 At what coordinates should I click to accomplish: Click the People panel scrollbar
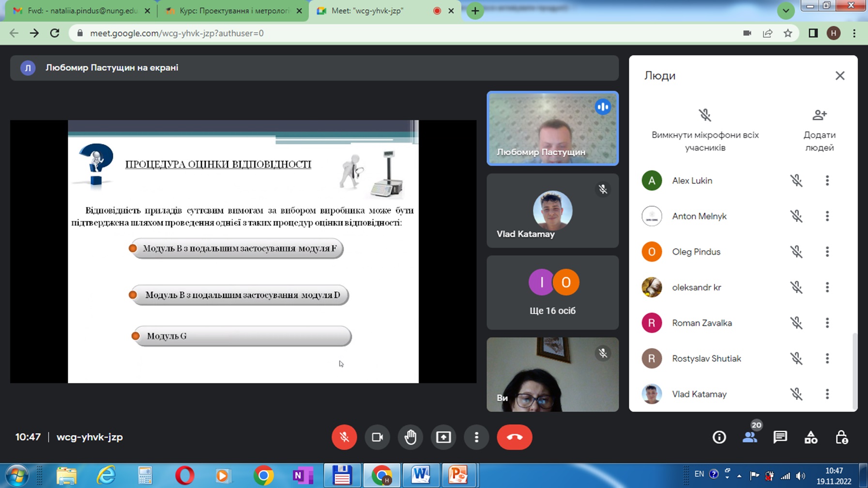(x=854, y=370)
